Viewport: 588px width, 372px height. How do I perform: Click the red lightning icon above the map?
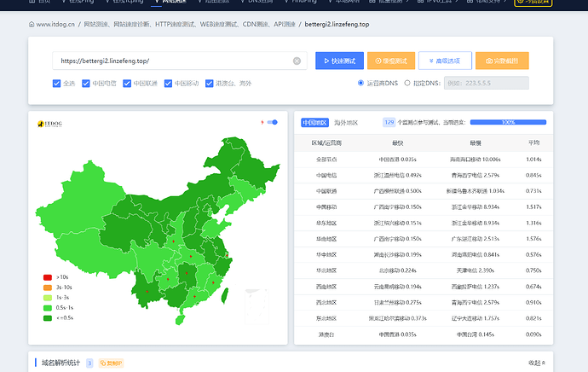point(262,122)
